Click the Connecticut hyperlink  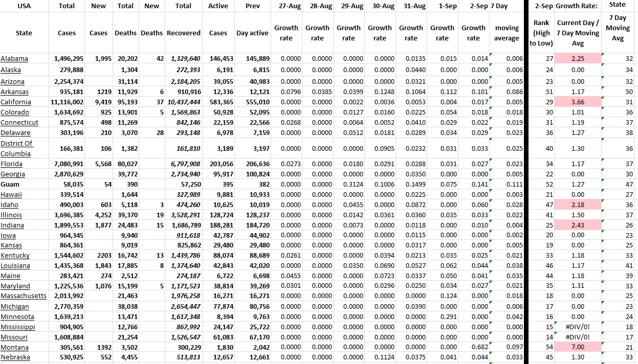pos(19,122)
